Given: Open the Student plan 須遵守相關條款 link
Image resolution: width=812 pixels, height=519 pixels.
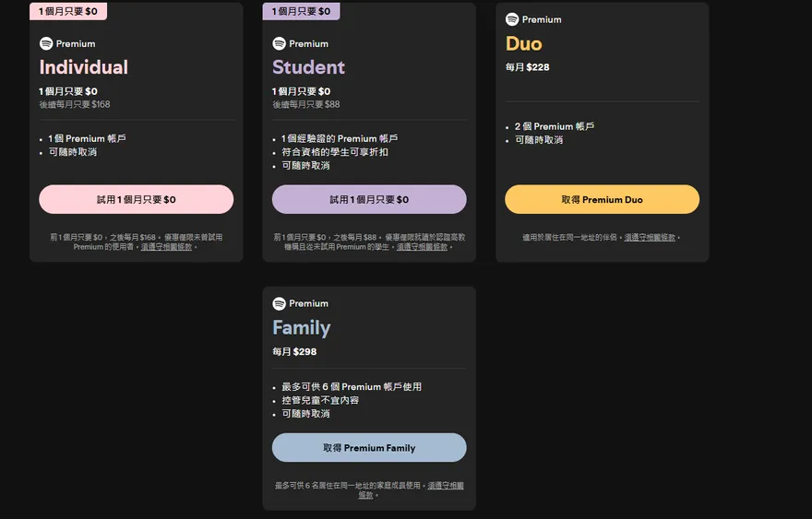Looking at the screenshot, I should click(x=422, y=247).
